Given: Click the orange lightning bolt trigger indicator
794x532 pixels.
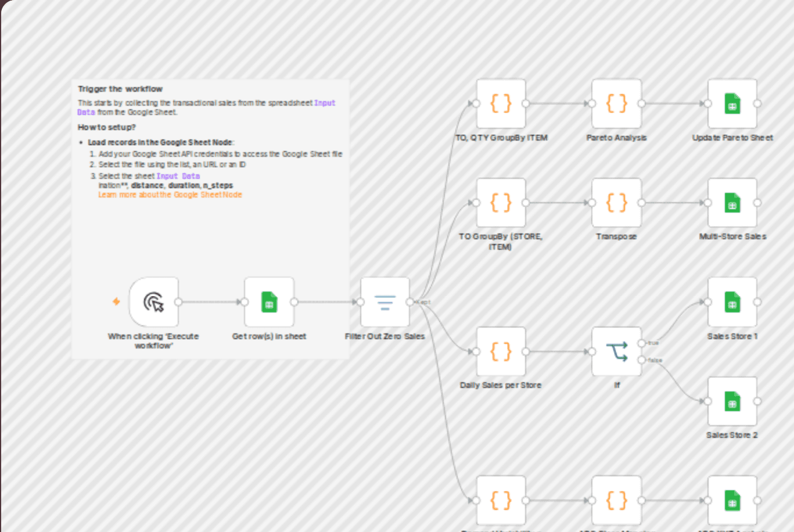Looking at the screenshot, I should coord(116,301).
